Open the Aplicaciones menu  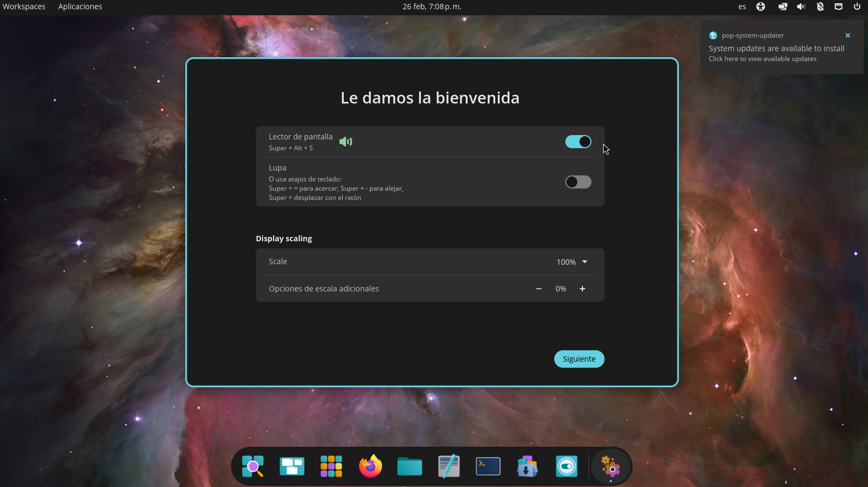point(80,7)
